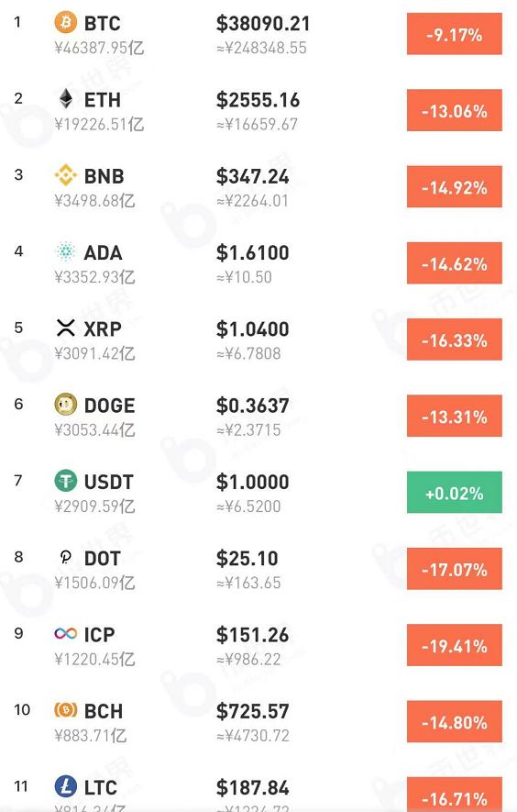Image resolution: width=517 pixels, height=812 pixels.
Task: Tap the -19.41% ICP change badge
Action: [455, 645]
